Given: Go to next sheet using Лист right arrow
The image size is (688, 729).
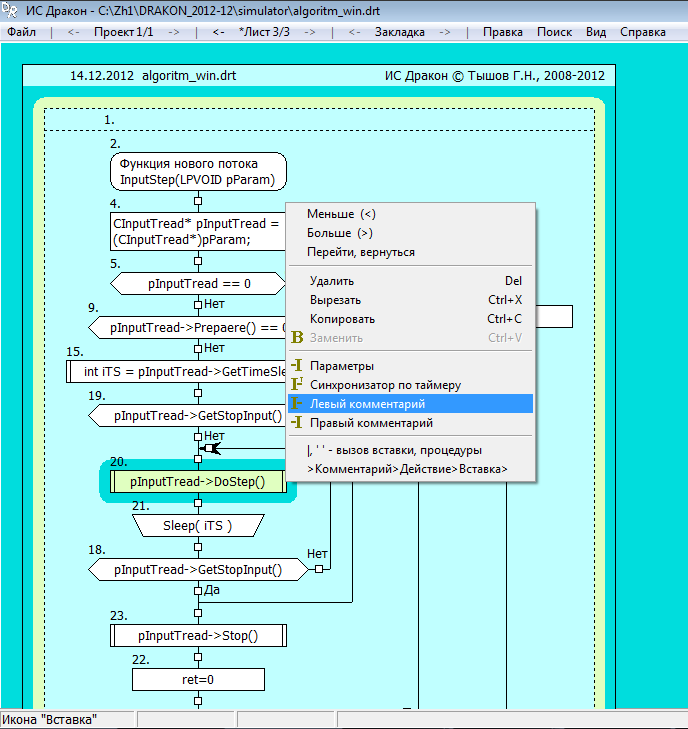Looking at the screenshot, I should (309, 32).
